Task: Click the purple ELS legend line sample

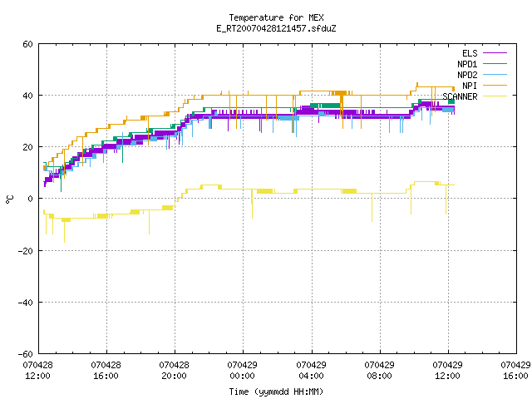Action: (x=495, y=53)
